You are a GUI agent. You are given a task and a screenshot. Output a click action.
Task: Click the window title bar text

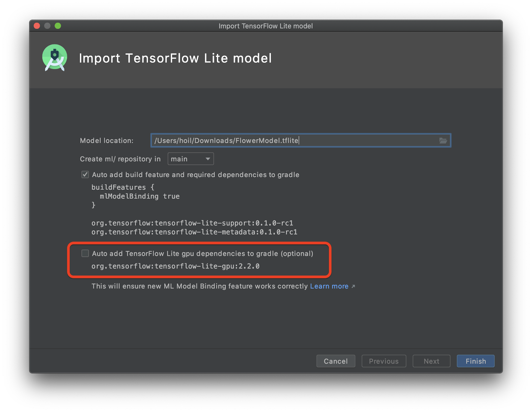265,26
